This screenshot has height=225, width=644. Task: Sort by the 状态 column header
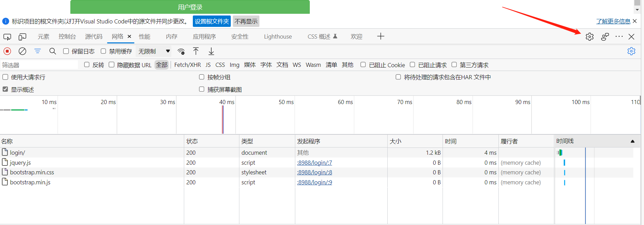[x=211, y=141]
